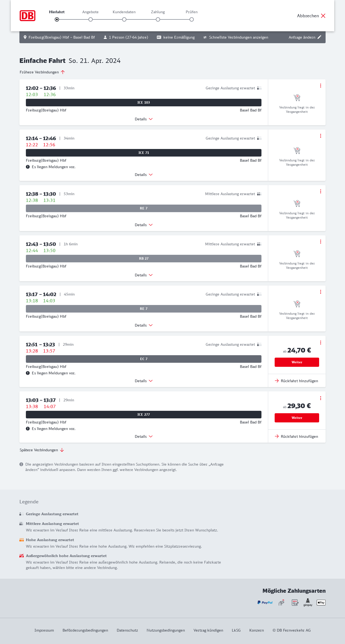345x644 pixels.
Task: Click the Apple Pay payment icon
Action: (x=321, y=602)
